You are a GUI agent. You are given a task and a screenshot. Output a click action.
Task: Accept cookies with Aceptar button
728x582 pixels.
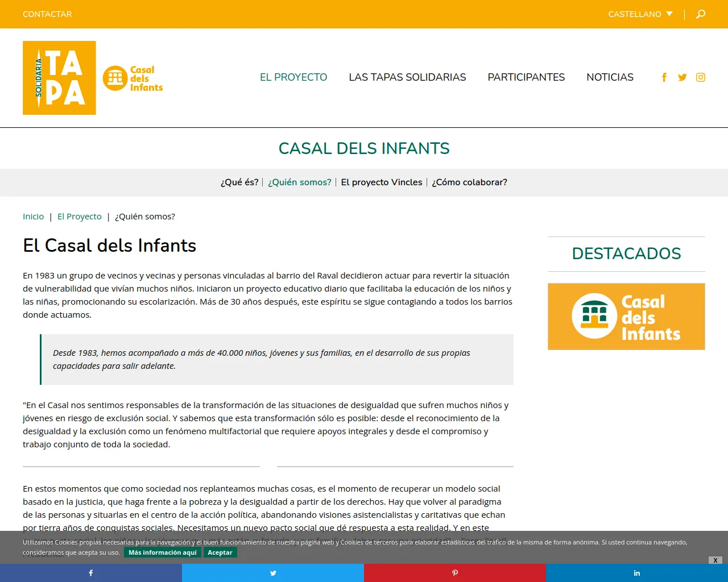pyautogui.click(x=220, y=552)
